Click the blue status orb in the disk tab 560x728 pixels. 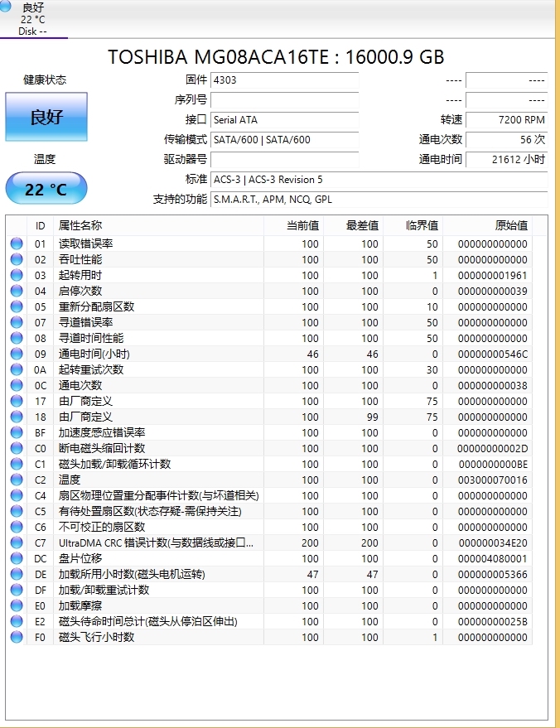click(5, 6)
